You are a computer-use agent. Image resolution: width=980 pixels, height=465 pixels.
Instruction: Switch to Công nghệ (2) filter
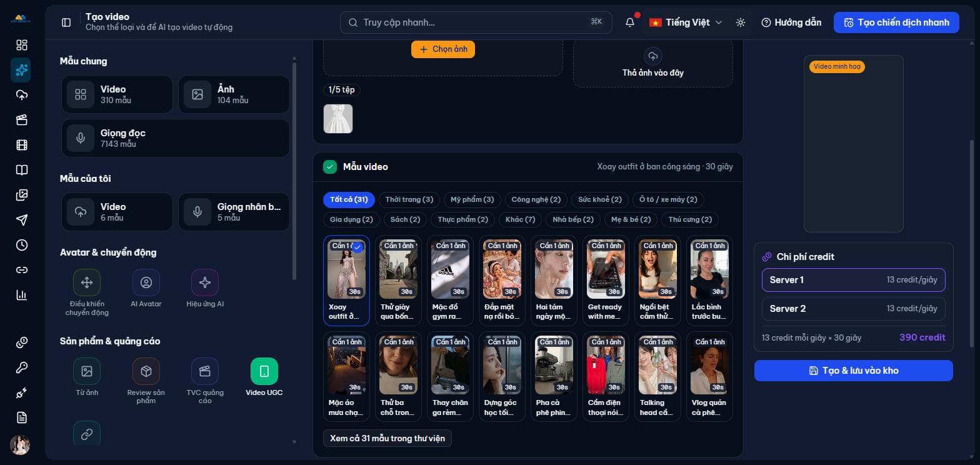pyautogui.click(x=536, y=199)
